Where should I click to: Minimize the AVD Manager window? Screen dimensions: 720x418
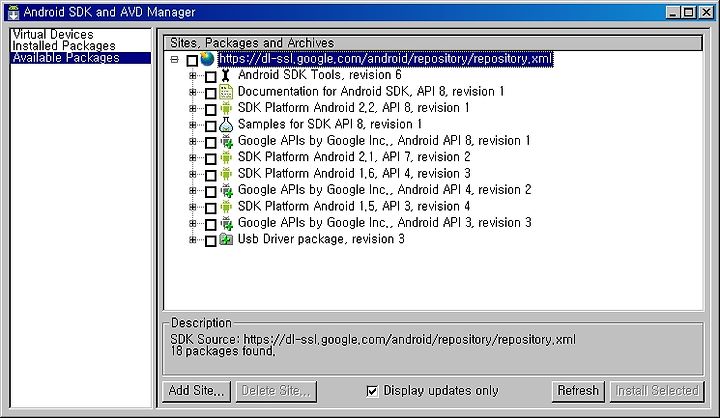click(x=673, y=12)
